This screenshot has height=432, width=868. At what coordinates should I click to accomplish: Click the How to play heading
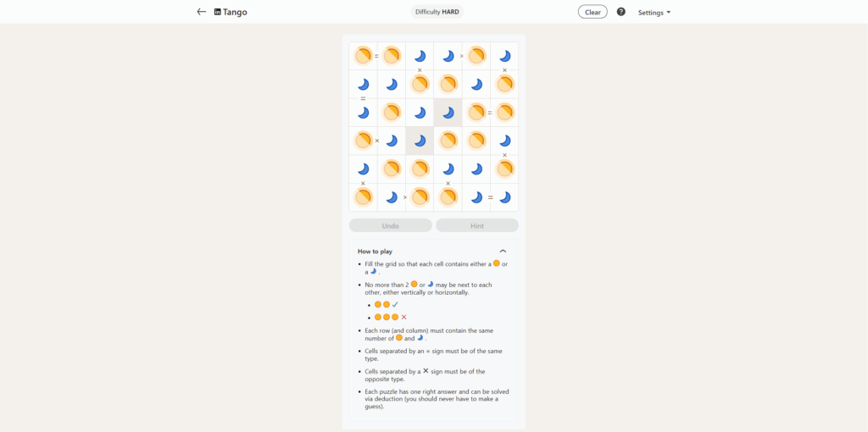[x=375, y=252]
